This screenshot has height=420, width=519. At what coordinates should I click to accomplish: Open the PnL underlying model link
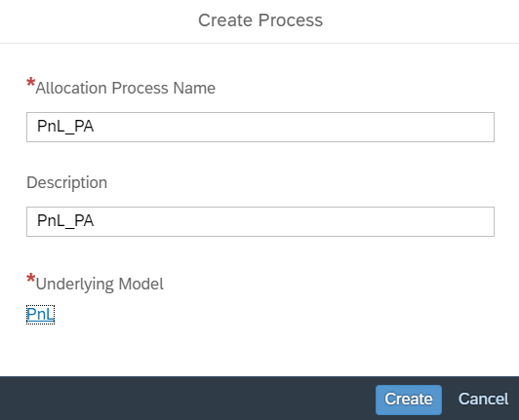40,315
